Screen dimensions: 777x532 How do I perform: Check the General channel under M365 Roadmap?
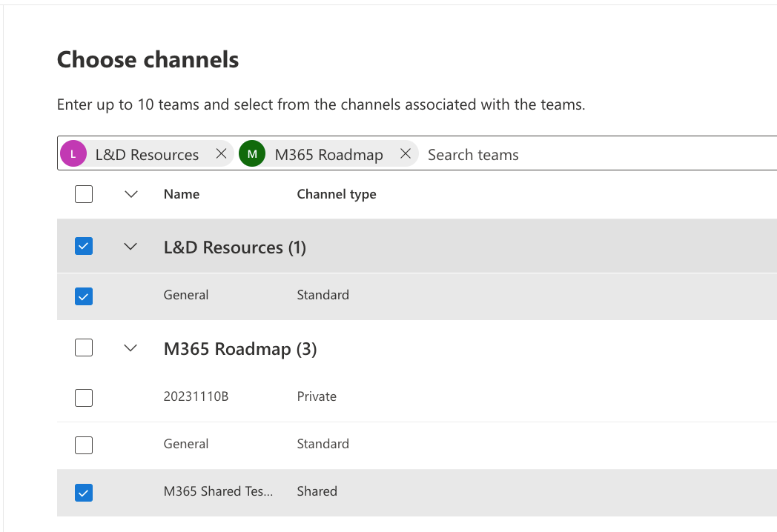pyautogui.click(x=84, y=445)
